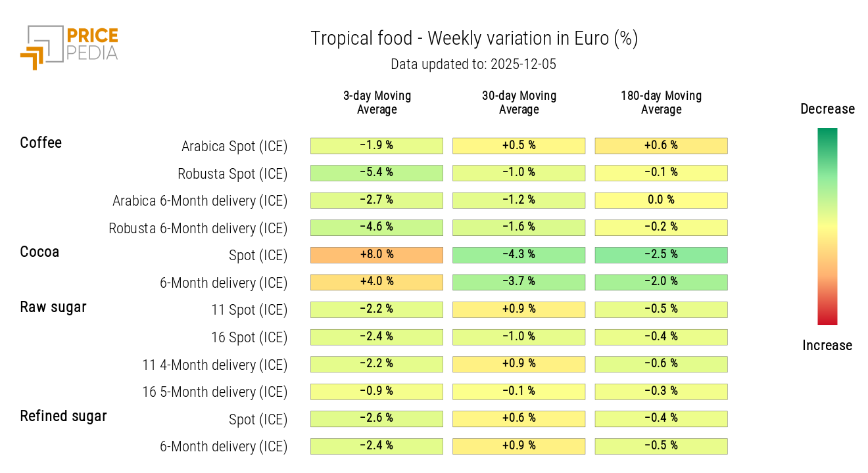Click the Cocoa category label
The width and height of the screenshot is (868, 473).
point(39,252)
